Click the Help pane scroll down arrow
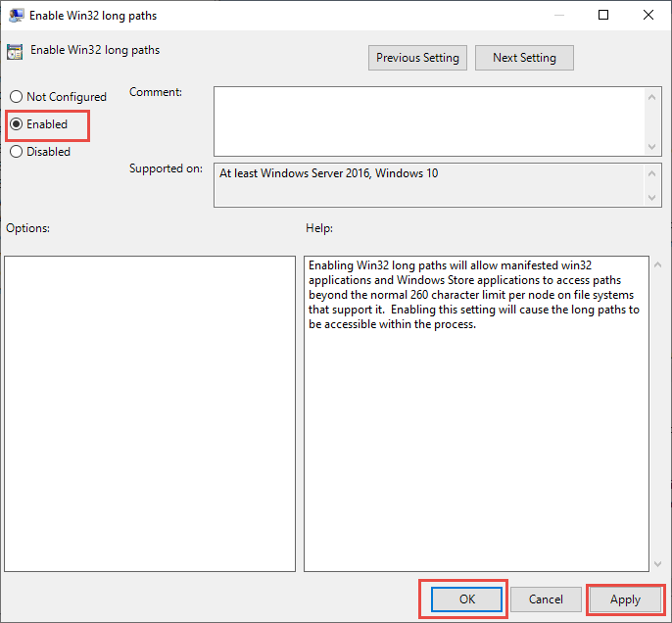672x623 pixels. [655, 563]
